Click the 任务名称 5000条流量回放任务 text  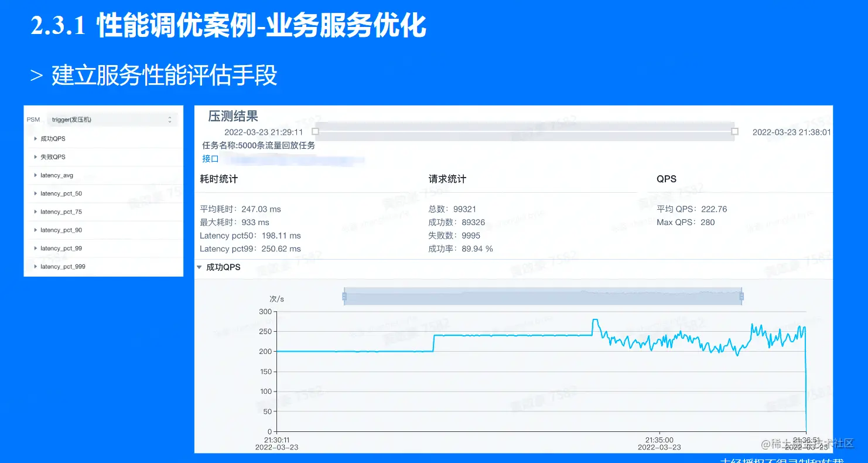[258, 145]
